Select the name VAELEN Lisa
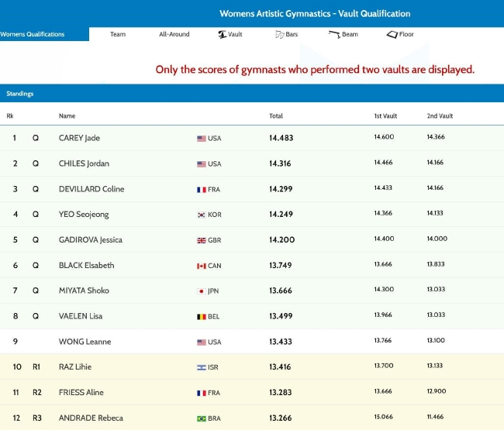Image resolution: width=504 pixels, height=430 pixels. click(81, 316)
